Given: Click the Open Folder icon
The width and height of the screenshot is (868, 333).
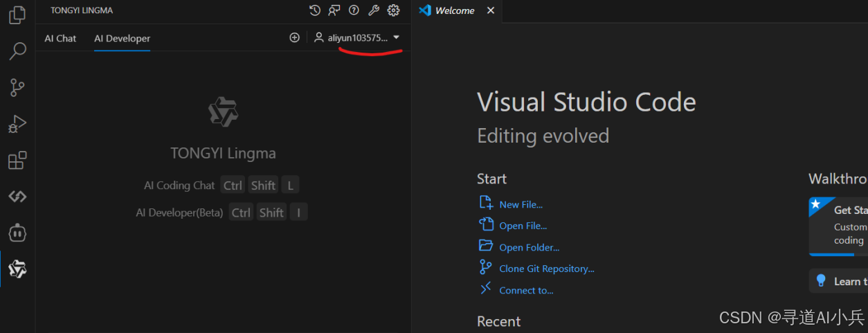Looking at the screenshot, I should click(486, 246).
